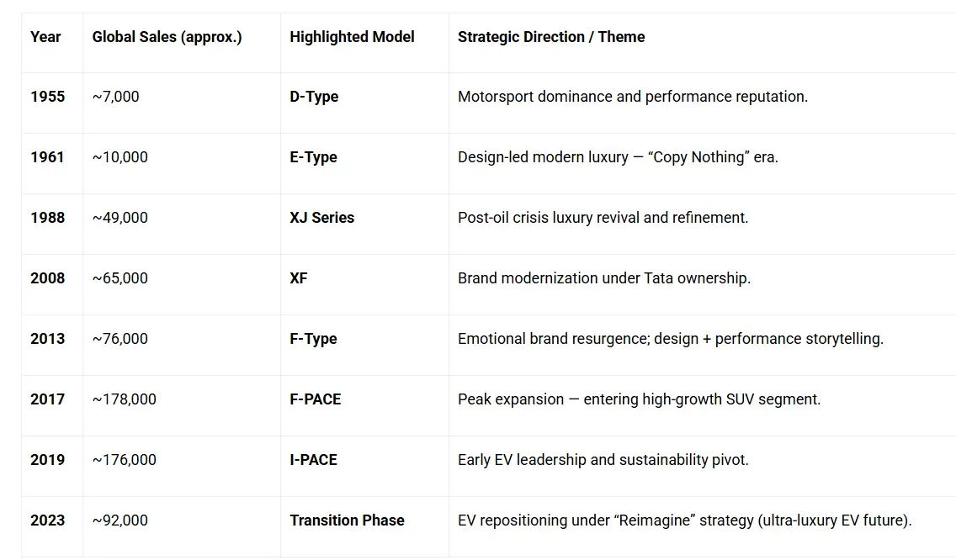
Task: Select the F-PACE model name
Action: [316, 399]
